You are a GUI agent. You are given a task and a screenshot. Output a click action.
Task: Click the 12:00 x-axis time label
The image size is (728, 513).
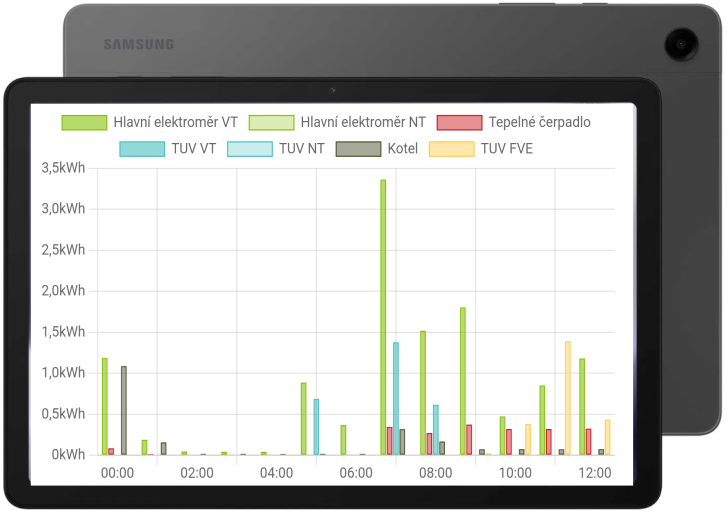[x=595, y=472]
